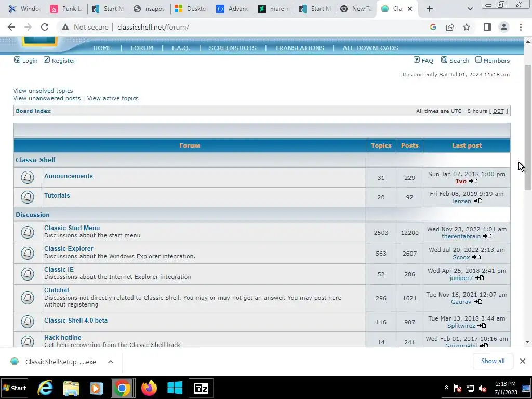Click Show all downloads button
The width and height of the screenshot is (532, 399).
pyautogui.click(x=493, y=361)
